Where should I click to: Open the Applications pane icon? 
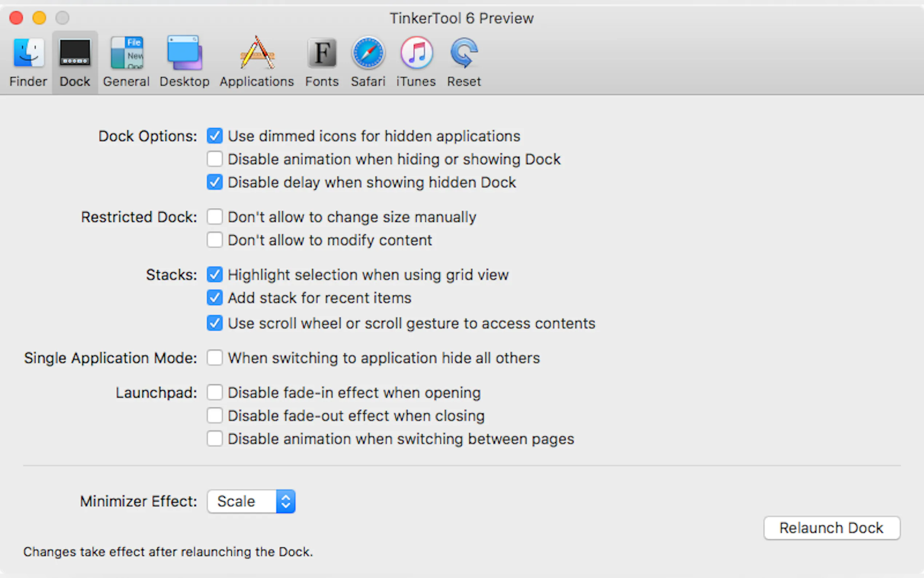pos(257,54)
